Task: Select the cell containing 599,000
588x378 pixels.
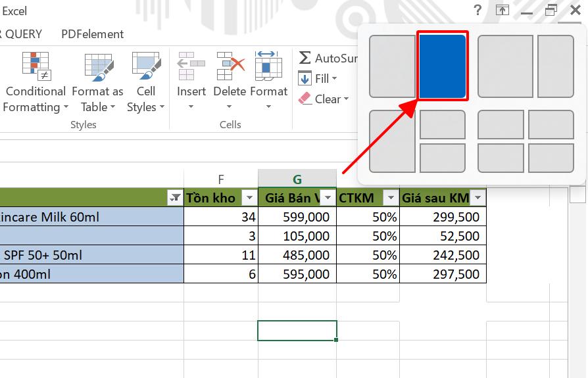Action: 297,216
